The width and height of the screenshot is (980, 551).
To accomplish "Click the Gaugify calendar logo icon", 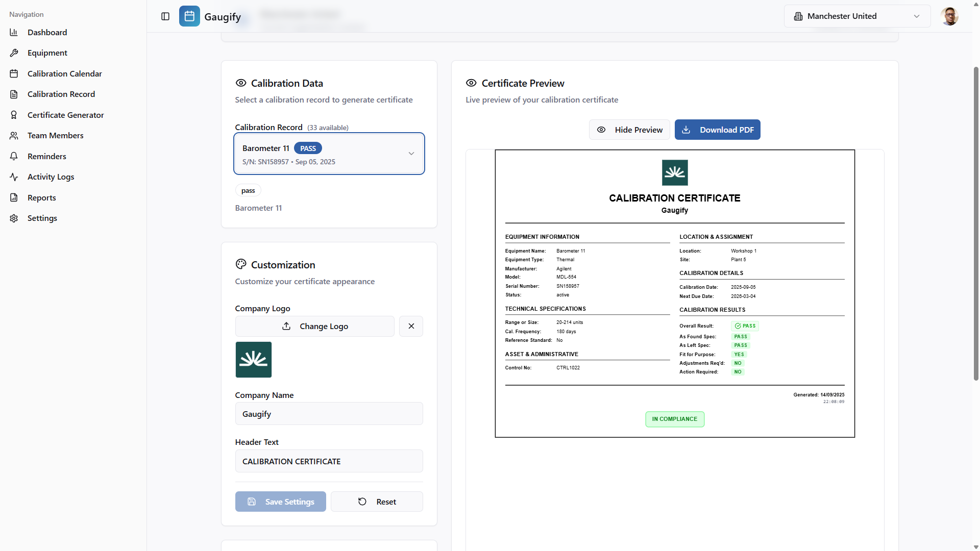I will point(189,16).
